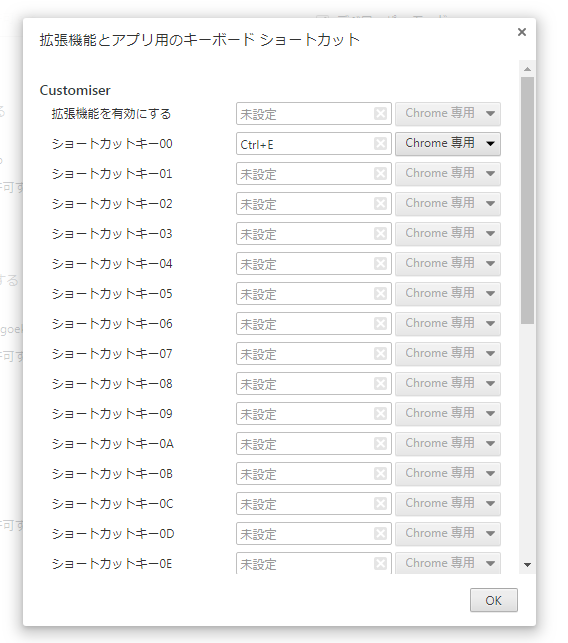Open Chrome 専用 dropdown for ショートカットキー05
This screenshot has height=643, width=568.
click(x=448, y=294)
